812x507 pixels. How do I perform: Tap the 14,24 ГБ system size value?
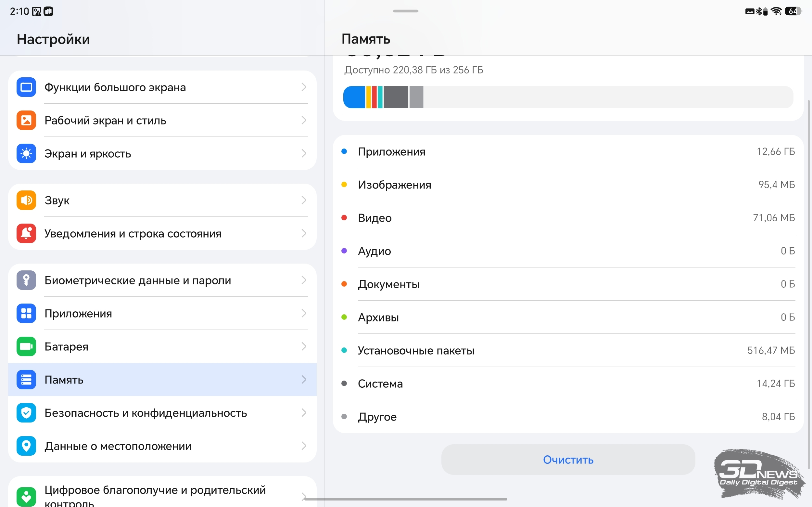(776, 383)
